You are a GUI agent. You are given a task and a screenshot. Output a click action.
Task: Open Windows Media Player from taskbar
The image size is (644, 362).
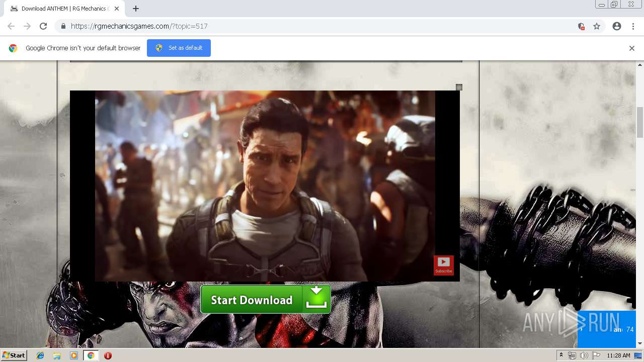[x=74, y=355]
